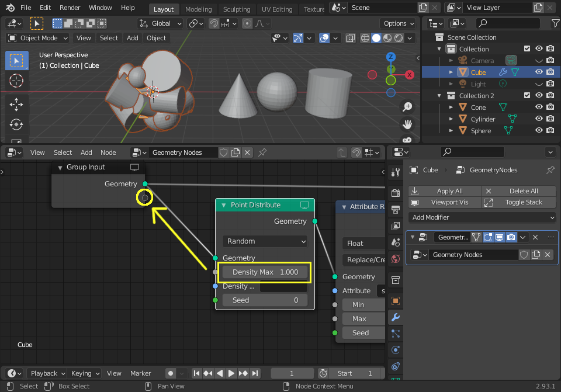Open the Object Mode dropdown
This screenshot has width=561, height=392.
pos(37,38)
